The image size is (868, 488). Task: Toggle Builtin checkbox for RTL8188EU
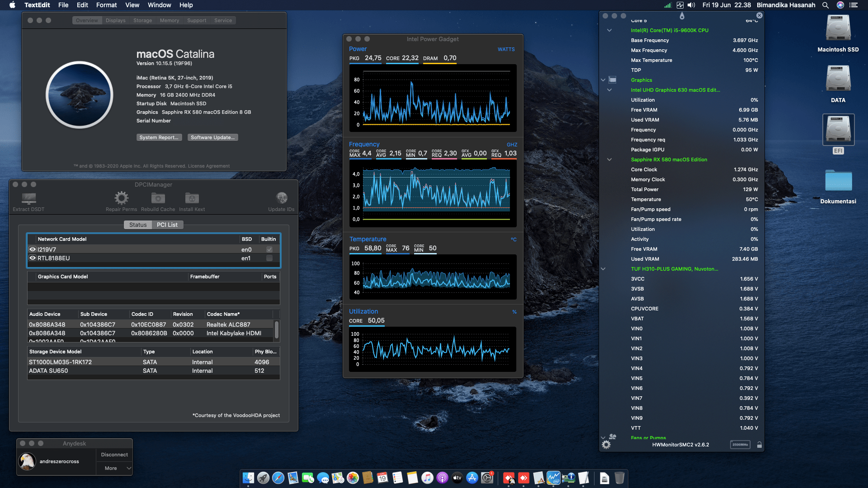pos(269,258)
